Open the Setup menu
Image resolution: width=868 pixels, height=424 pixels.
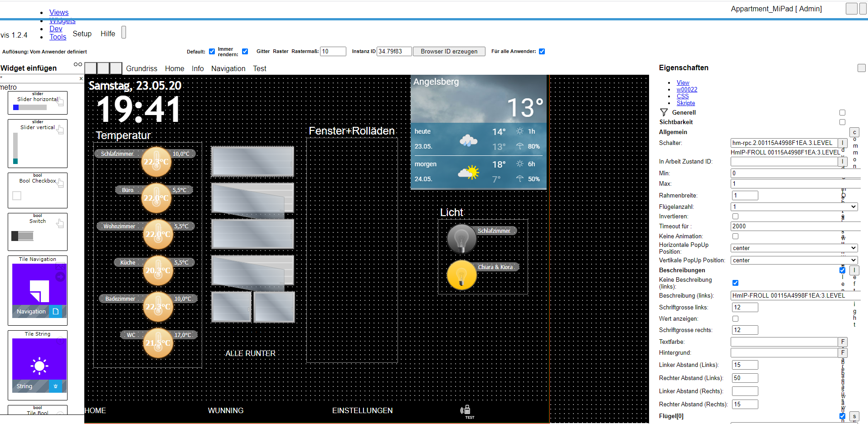click(x=82, y=34)
